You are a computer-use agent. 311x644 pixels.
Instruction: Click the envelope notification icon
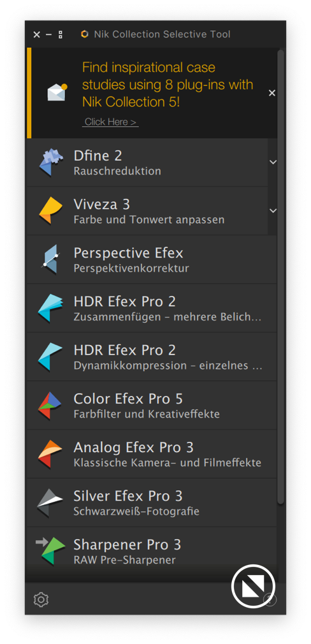[57, 92]
